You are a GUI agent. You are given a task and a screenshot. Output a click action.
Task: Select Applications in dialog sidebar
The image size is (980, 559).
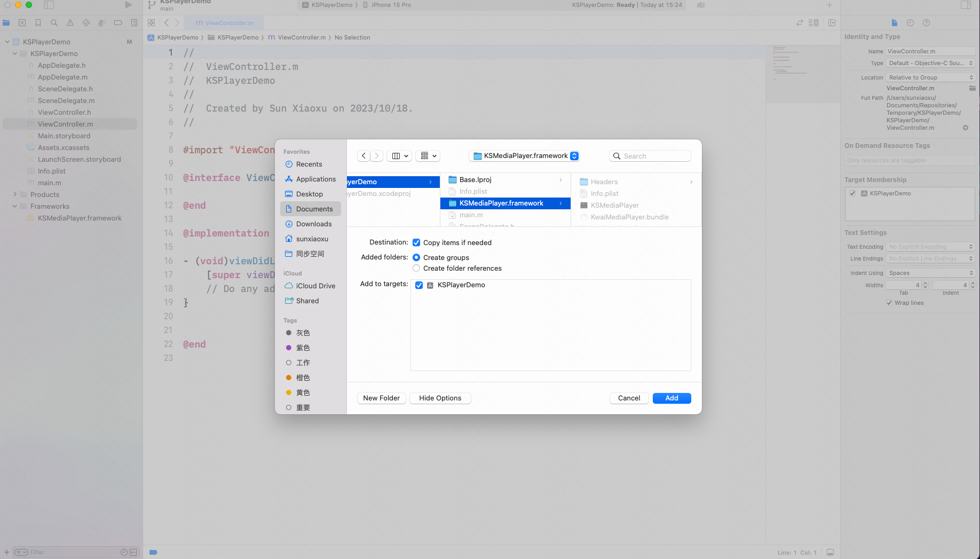click(x=310, y=179)
